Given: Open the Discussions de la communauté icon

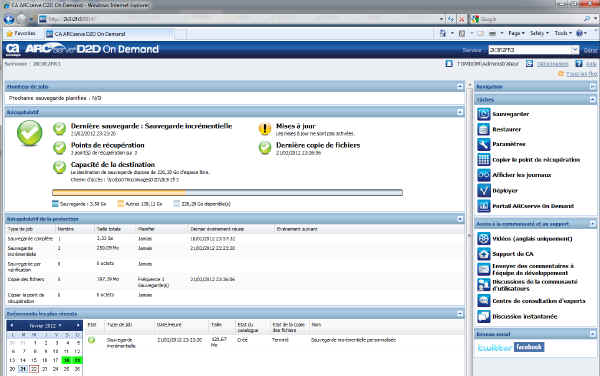Looking at the screenshot, I should (x=484, y=285).
